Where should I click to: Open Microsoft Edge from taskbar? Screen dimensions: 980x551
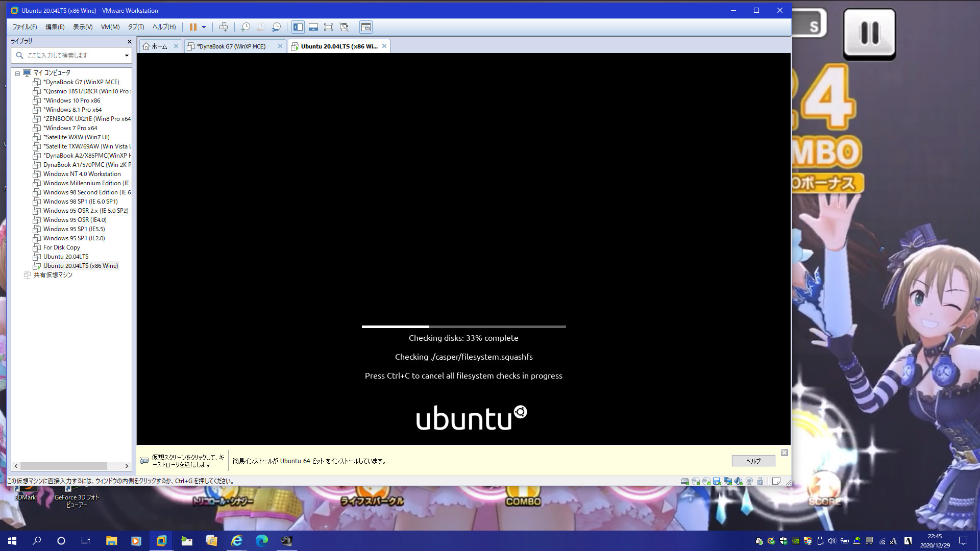pyautogui.click(x=261, y=541)
